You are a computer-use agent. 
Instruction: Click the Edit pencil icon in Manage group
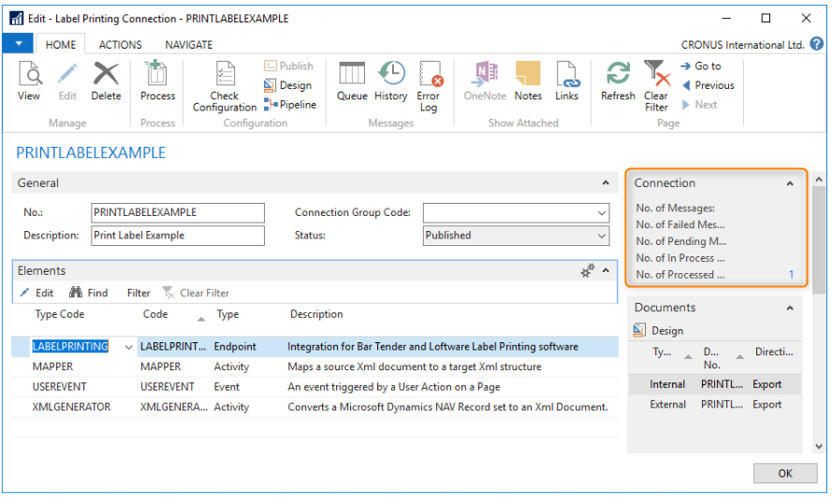pyautogui.click(x=67, y=80)
